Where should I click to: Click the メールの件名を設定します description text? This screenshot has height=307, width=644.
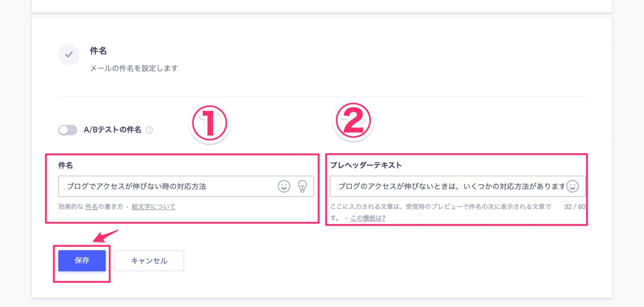point(134,68)
